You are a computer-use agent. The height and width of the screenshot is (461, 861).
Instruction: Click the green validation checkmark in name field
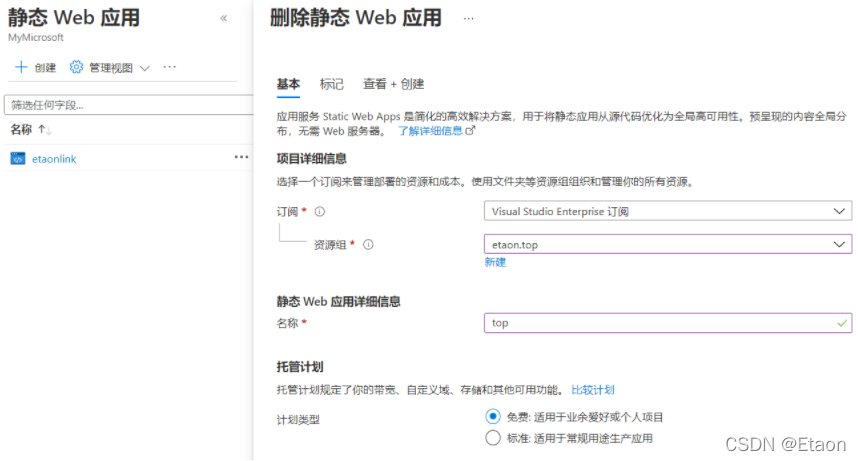coord(841,323)
